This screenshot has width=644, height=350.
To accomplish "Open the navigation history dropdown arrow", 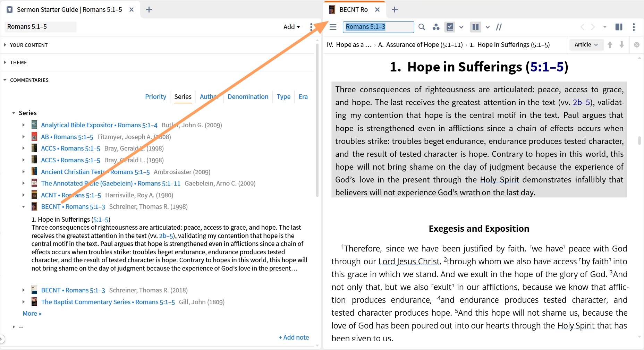I will click(x=605, y=27).
